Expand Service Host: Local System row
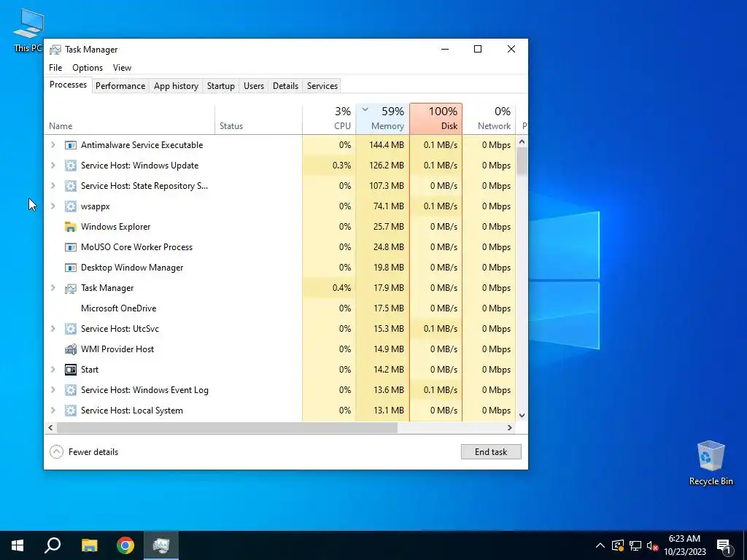 point(53,411)
